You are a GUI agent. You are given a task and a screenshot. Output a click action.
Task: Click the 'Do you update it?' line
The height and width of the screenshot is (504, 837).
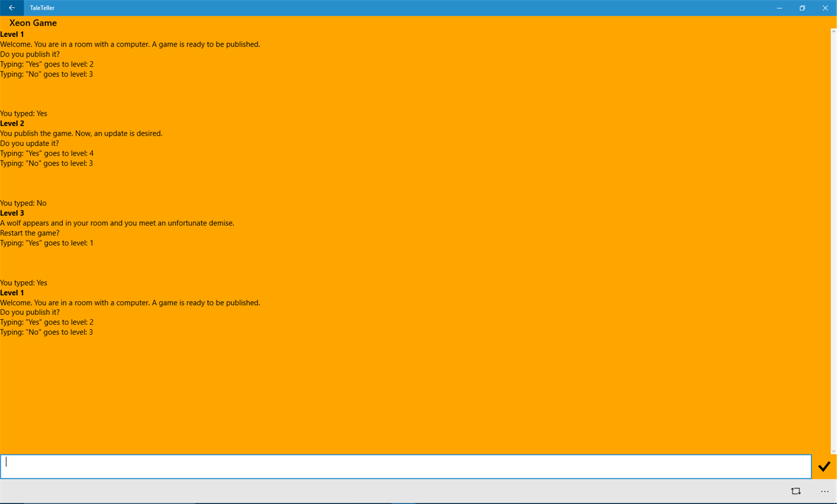click(29, 144)
